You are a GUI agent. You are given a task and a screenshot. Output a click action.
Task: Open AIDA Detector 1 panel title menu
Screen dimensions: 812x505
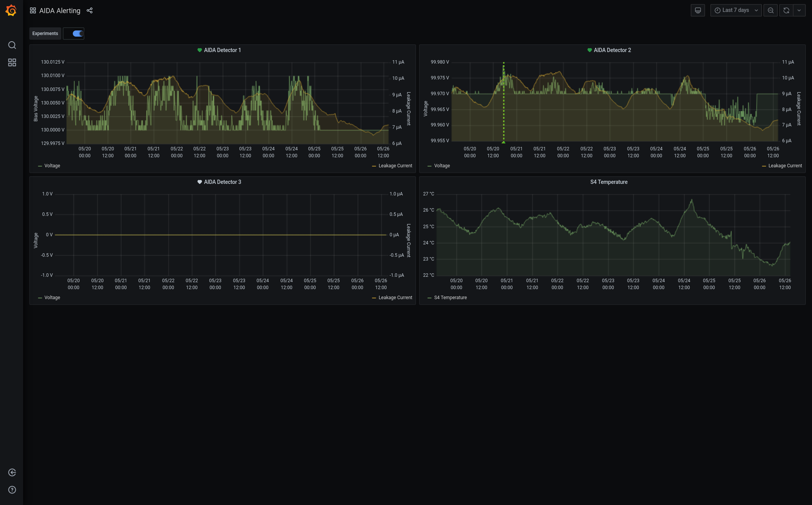222,50
